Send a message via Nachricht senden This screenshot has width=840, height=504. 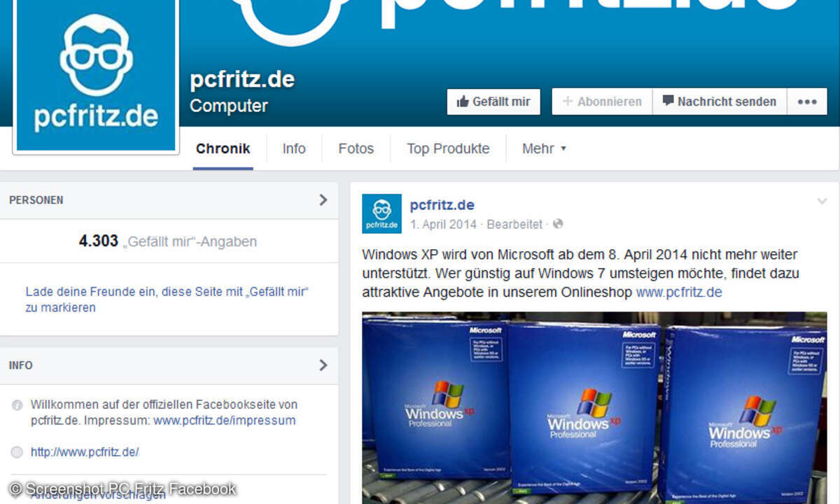[x=720, y=101]
